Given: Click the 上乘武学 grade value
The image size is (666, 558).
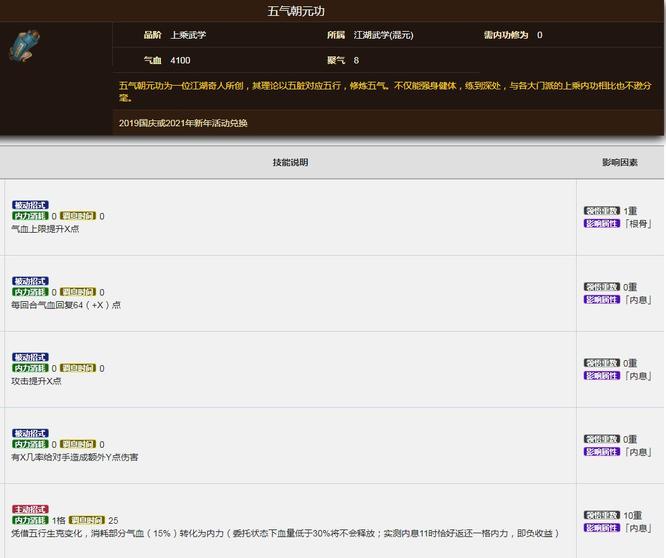Looking at the screenshot, I should point(188,35).
